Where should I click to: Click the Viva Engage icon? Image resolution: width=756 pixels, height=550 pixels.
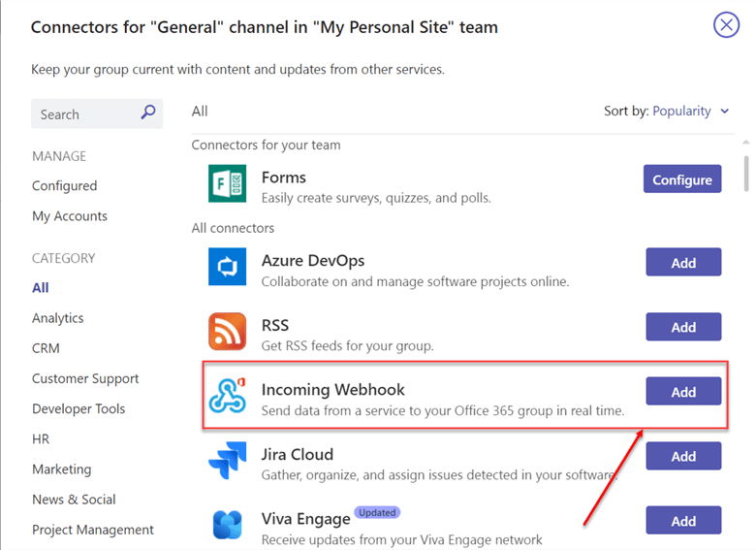coord(228,525)
